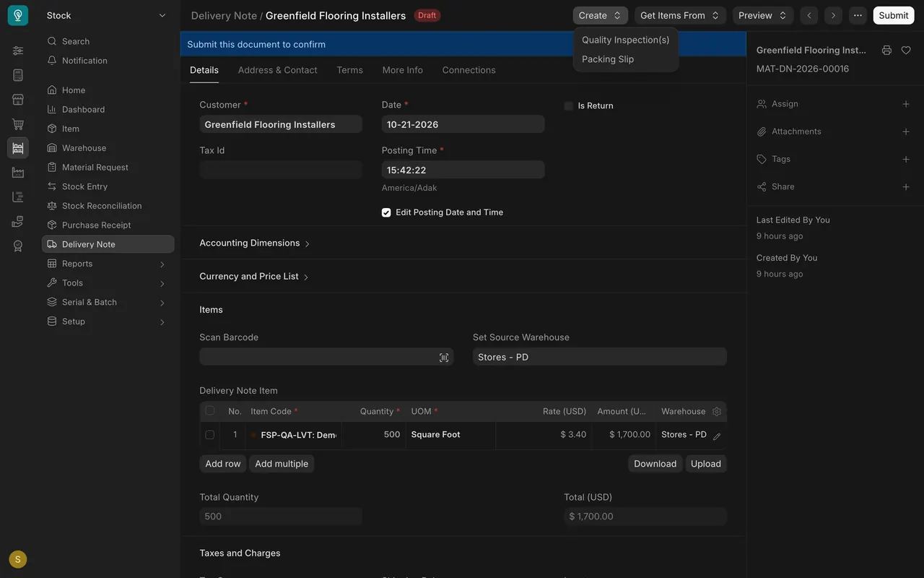924x578 pixels.
Task: Select the Details tab
Action: click(204, 70)
